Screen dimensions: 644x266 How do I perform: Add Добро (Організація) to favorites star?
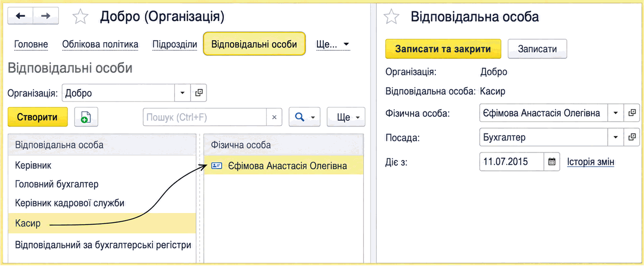[80, 17]
